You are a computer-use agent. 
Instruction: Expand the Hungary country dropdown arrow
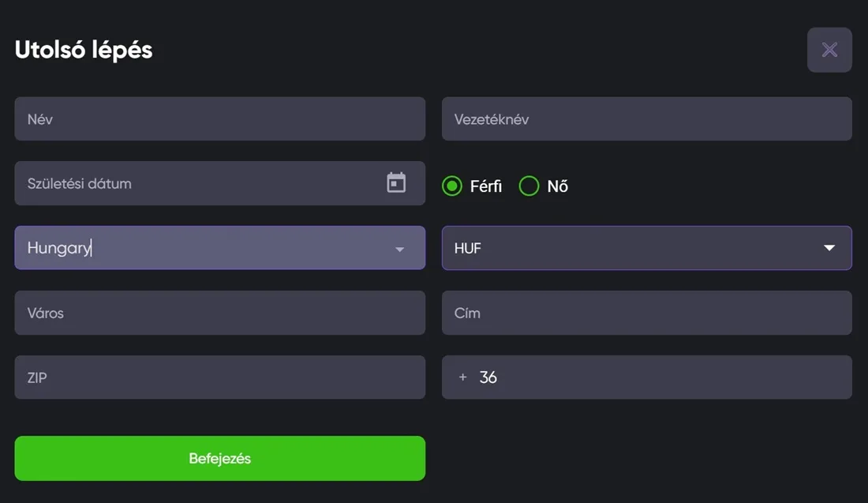point(399,249)
